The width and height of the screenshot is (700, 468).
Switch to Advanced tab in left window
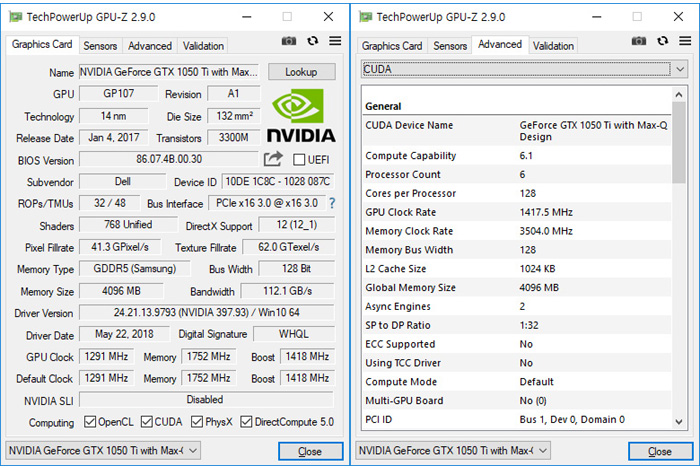[x=150, y=46]
